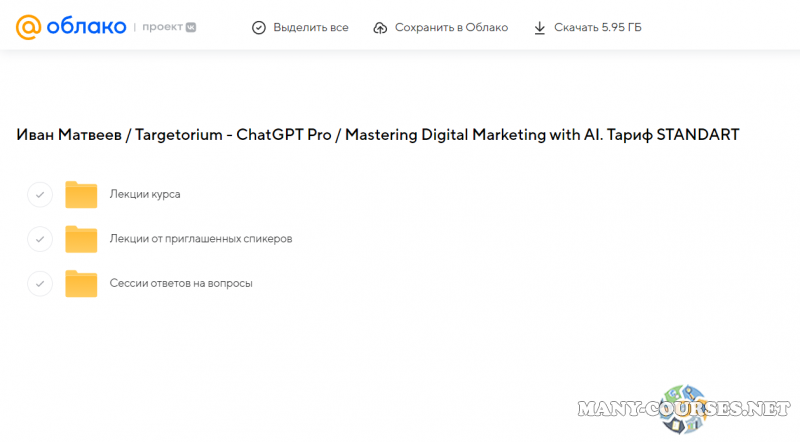Open the Лекции от приглашенных спикеров folder icon
Viewport: 800px width, 442px height.
pos(81,239)
